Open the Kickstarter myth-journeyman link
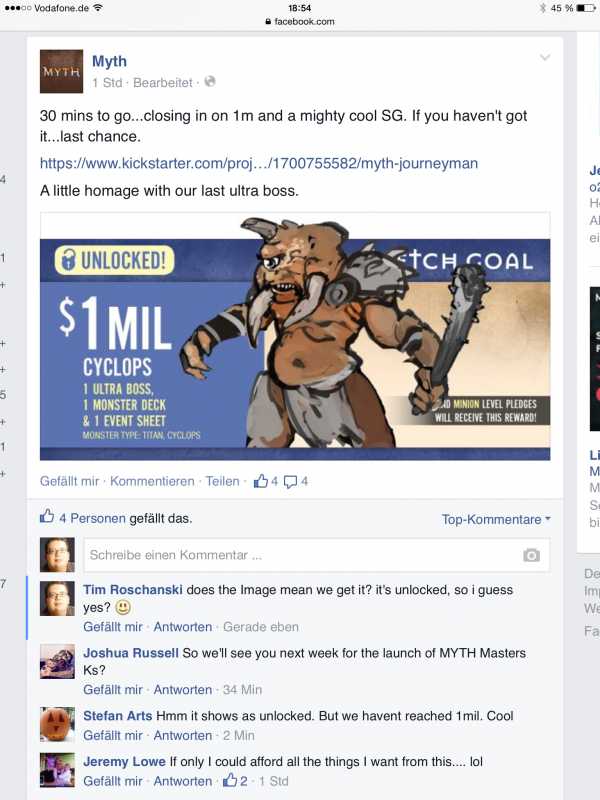Screen dimensions: 600x800 tap(259, 163)
